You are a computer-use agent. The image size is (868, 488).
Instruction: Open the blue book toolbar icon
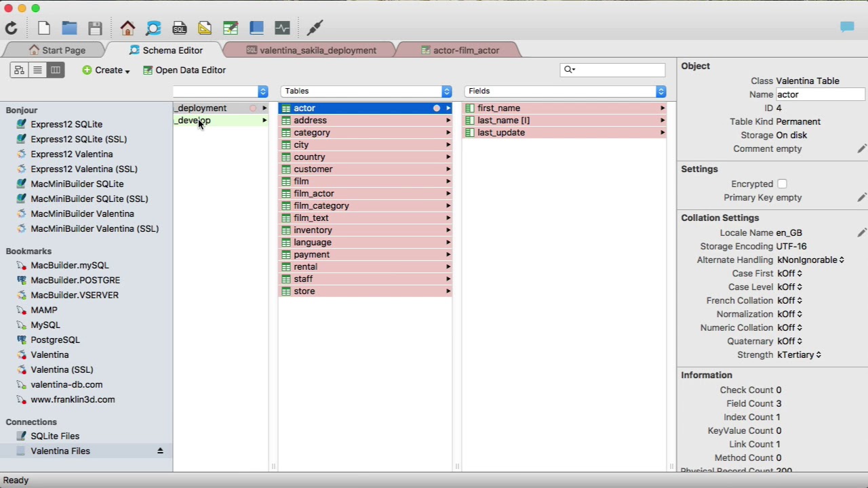coord(256,28)
